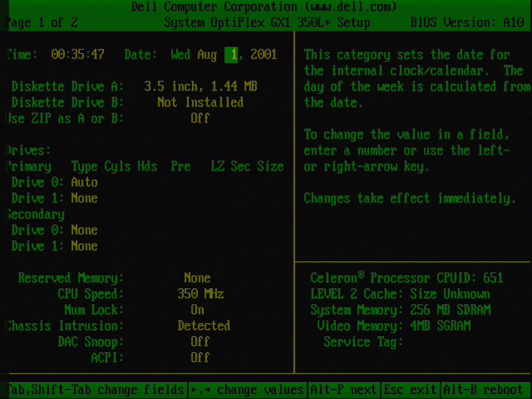Click the "Use ZIP as A or B:" label
The height and width of the screenshot is (399, 532).
pyautogui.click(x=65, y=118)
